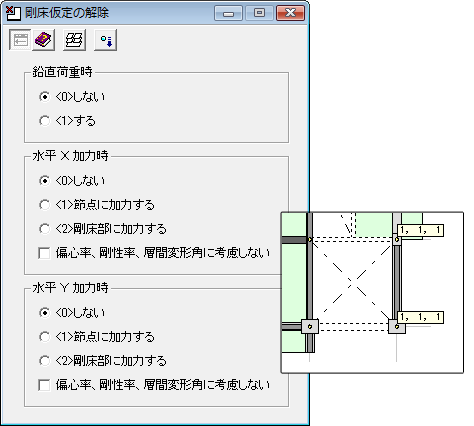Choose <2>剛床部に加力する for 水平 Y 加力時
Screen dimensions: 474x426
[x=44, y=361]
